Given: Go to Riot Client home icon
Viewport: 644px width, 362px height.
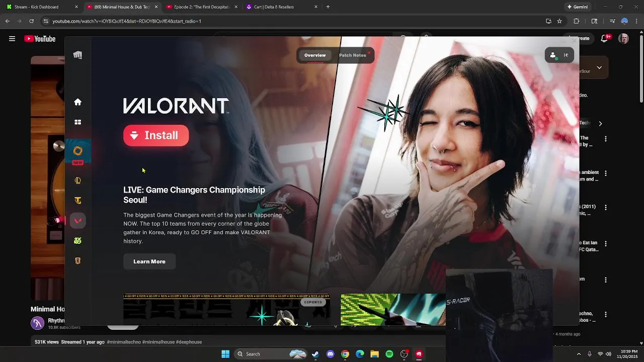Looking at the screenshot, I should 77,102.
